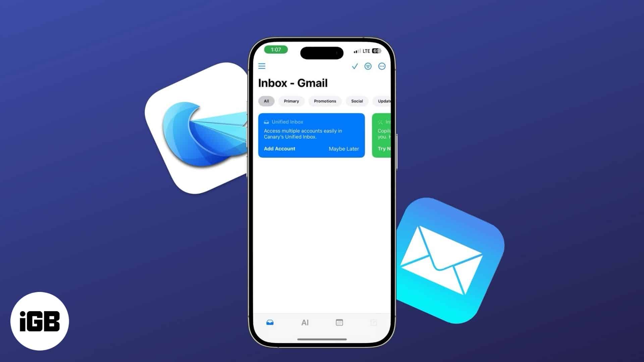
Task: Toggle the Social category filter tab
Action: click(x=357, y=101)
